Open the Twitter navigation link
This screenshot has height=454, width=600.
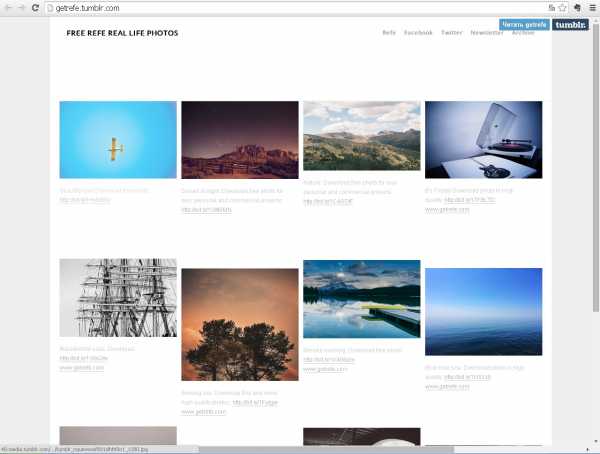(452, 33)
